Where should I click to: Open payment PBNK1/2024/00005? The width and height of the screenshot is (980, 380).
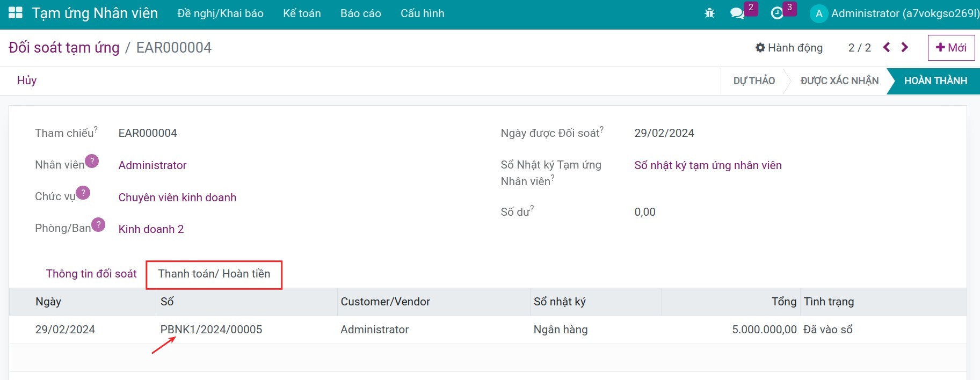(211, 330)
